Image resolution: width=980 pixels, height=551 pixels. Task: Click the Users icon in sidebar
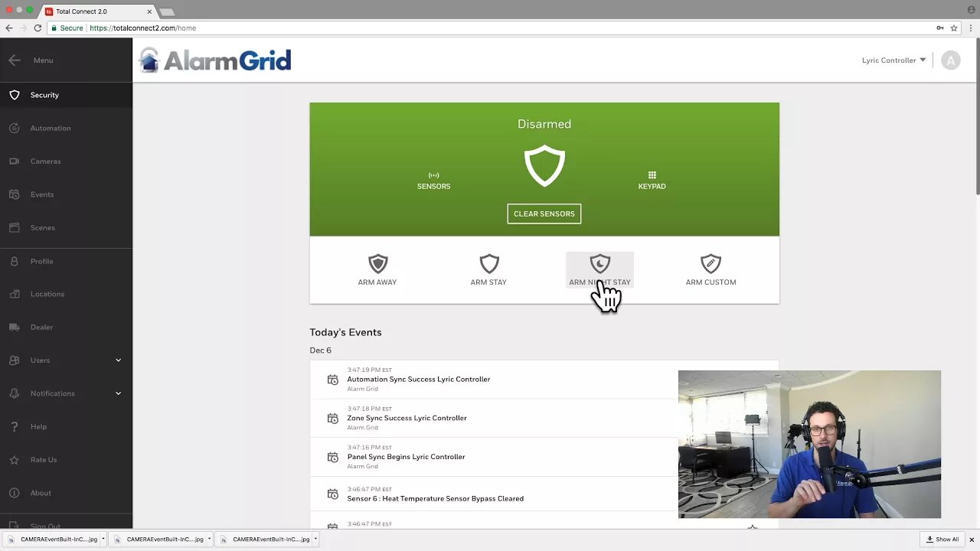click(x=15, y=360)
